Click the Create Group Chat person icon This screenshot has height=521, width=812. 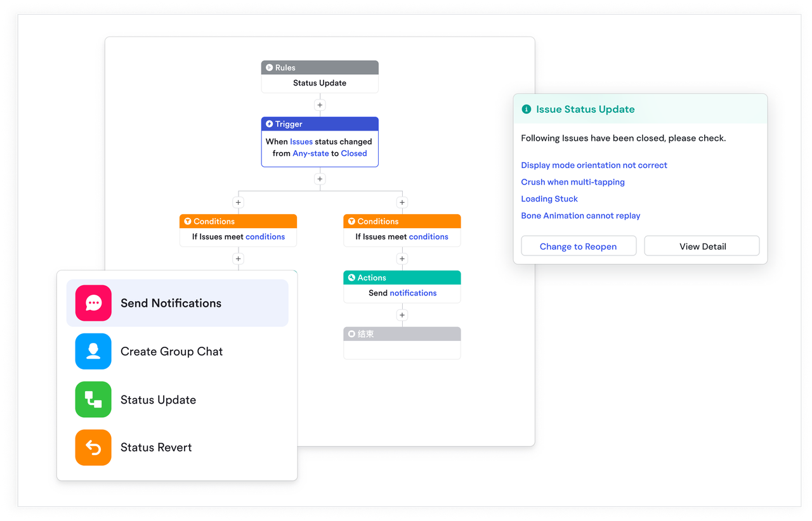click(x=93, y=351)
